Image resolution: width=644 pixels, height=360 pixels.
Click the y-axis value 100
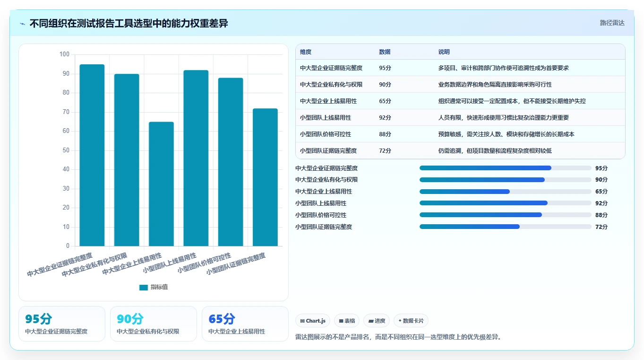point(64,54)
